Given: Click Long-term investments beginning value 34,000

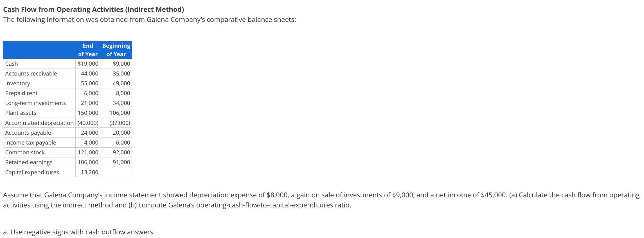Looking at the screenshot, I should [x=121, y=103].
